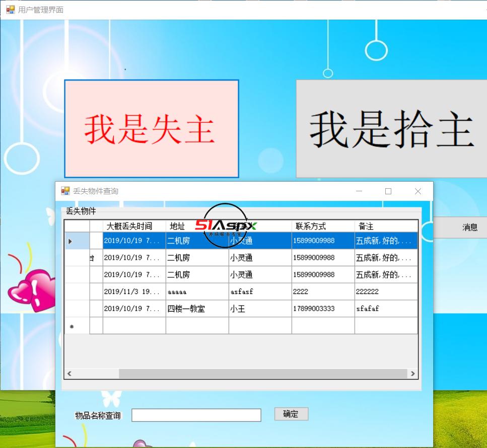Viewport: 487px width, 448px height.
Task: Sort by the 地址 column header
Action: pyautogui.click(x=177, y=226)
